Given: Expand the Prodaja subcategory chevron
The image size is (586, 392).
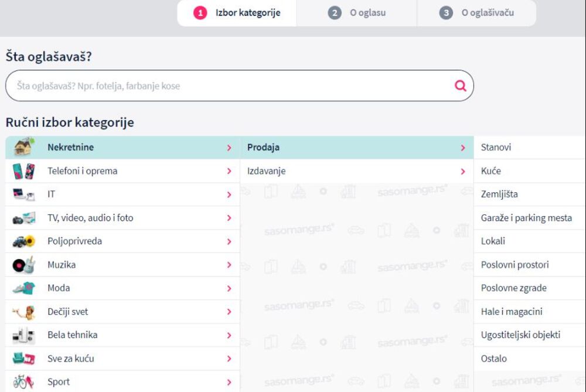Looking at the screenshot, I should click(x=462, y=148).
